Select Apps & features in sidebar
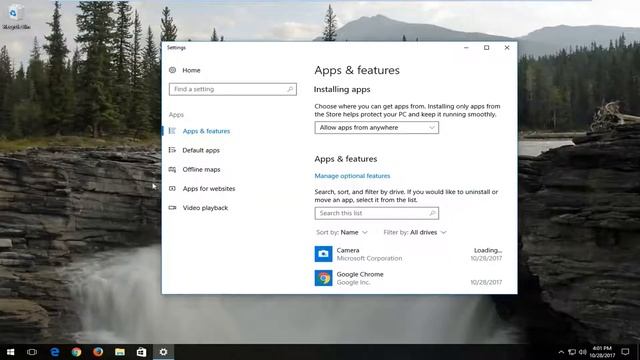Screen dimensions: 640x360 pos(206,131)
